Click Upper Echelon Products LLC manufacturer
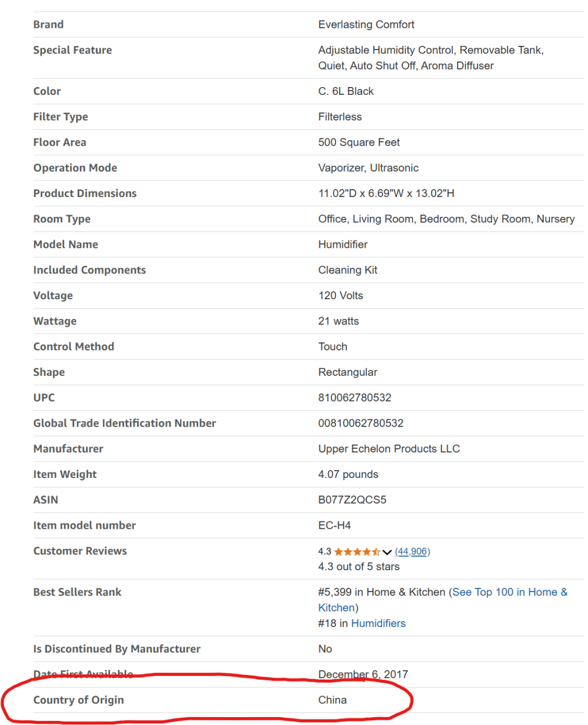Image resolution: width=588 pixels, height=725 pixels. click(389, 449)
